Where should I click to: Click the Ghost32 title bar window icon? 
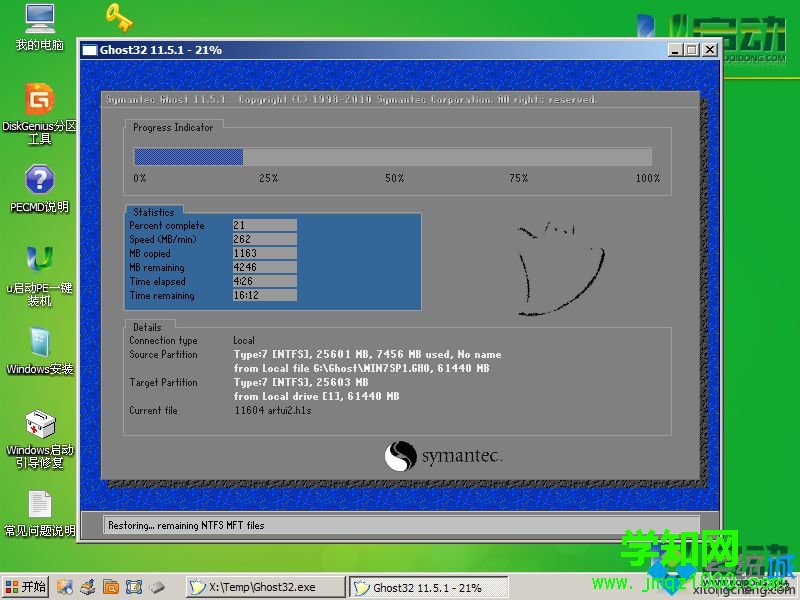[90, 50]
